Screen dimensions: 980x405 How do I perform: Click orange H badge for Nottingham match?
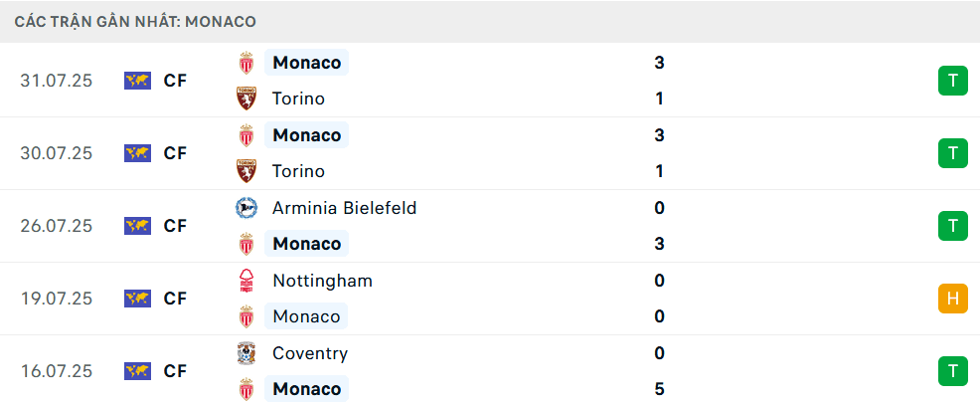point(952,299)
